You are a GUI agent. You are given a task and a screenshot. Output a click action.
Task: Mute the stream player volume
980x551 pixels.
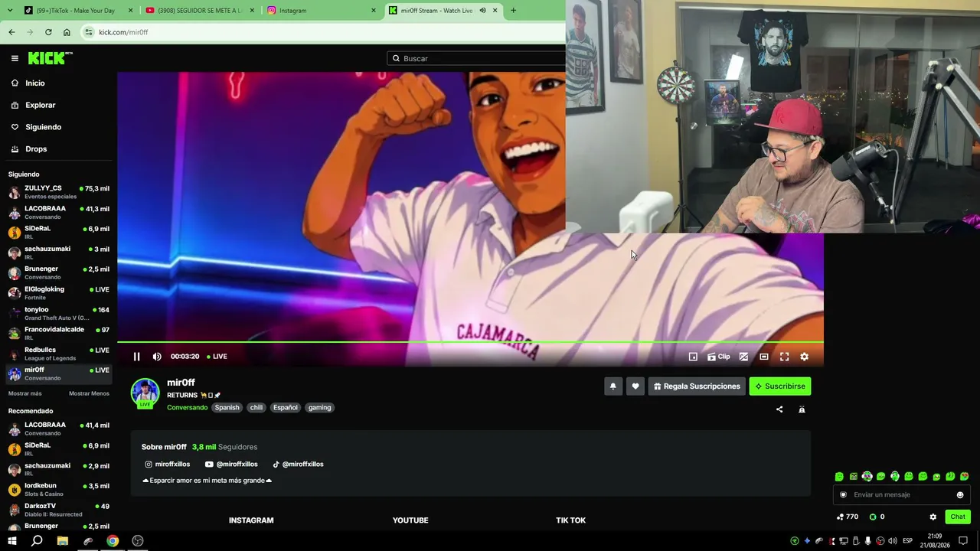point(157,357)
